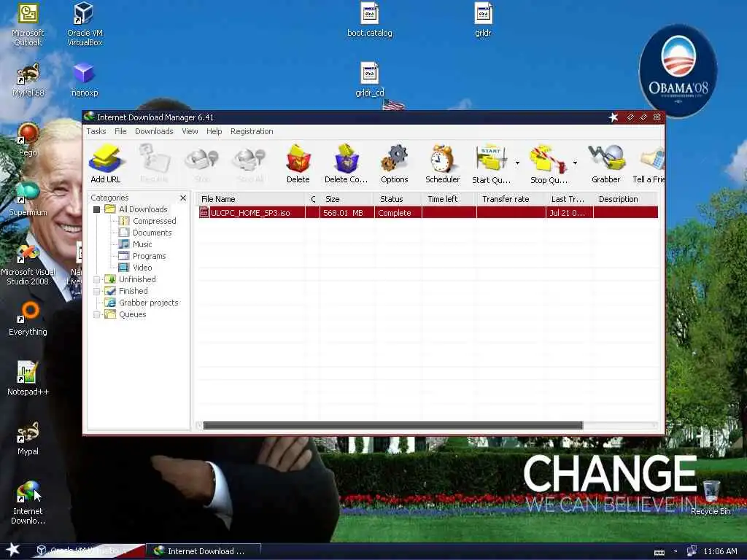Click the Stop Queue toolbar icon

click(549, 163)
